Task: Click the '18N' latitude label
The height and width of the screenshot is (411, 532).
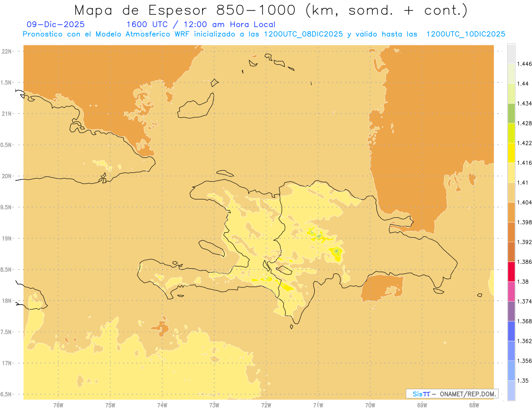Action: (x=7, y=301)
